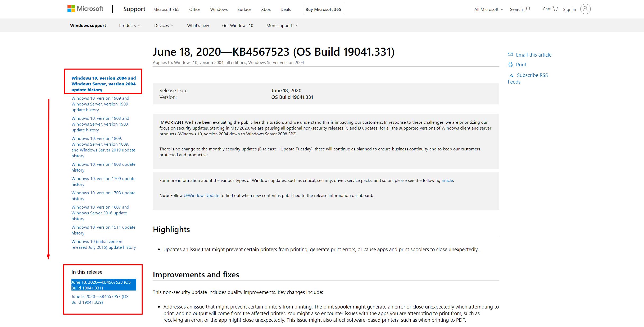This screenshot has height=327, width=644.
Task: Select the highlighted June 18, 2020—KB4567523 entry
Action: tap(103, 285)
